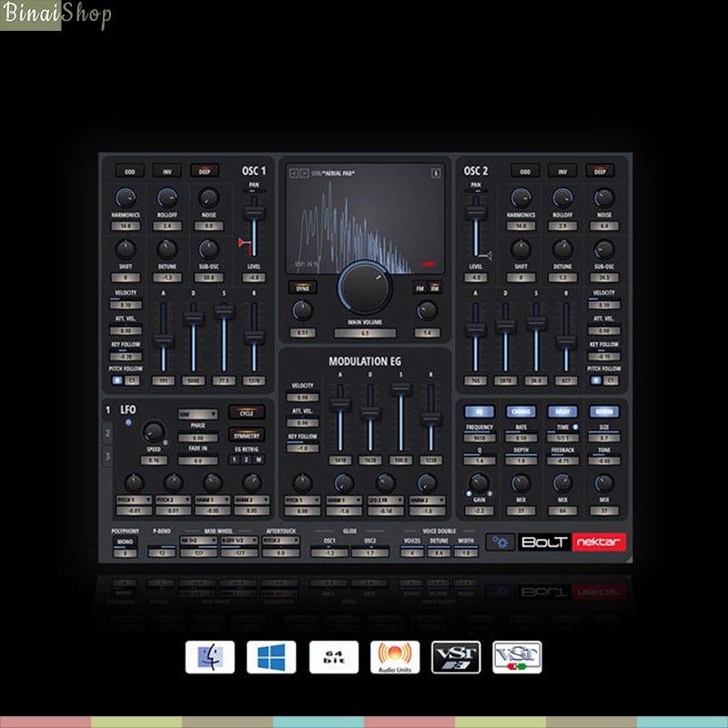Switch to LFO tab 2

pyautogui.click(x=106, y=435)
